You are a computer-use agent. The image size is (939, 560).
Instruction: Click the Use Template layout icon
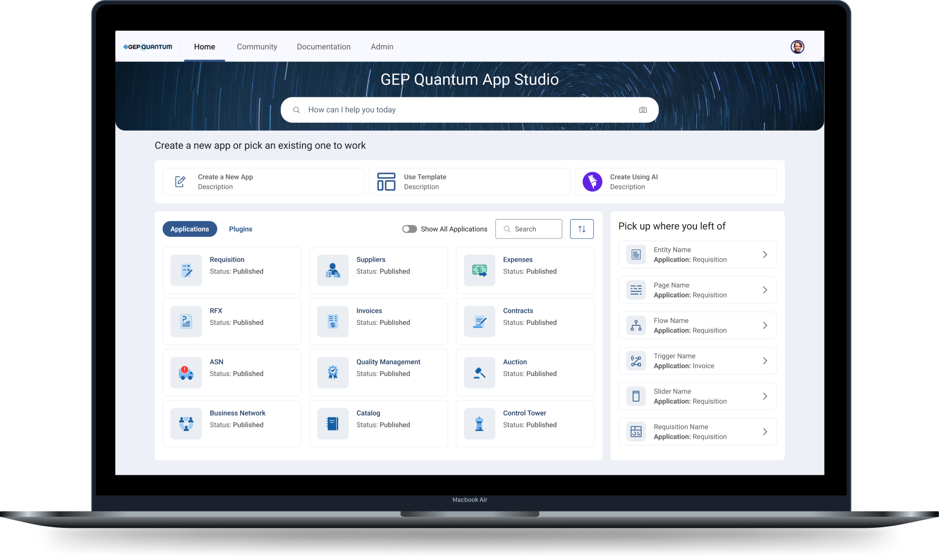click(x=386, y=182)
